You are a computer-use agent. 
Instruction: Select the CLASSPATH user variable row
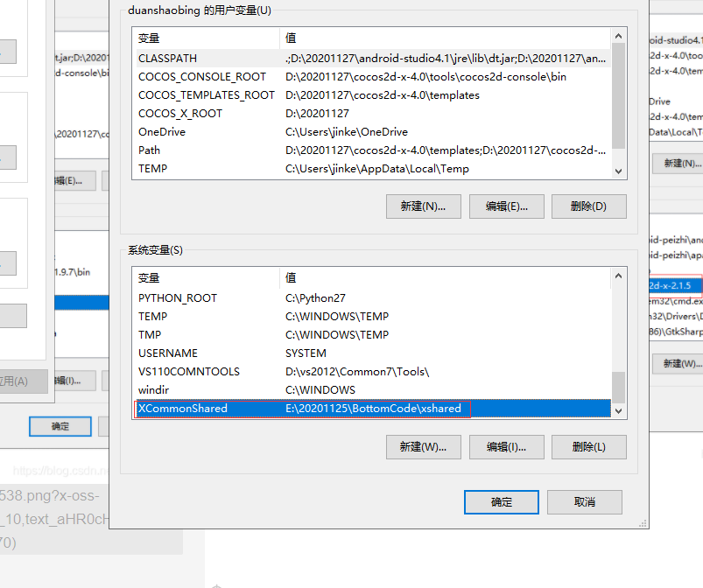(373, 59)
